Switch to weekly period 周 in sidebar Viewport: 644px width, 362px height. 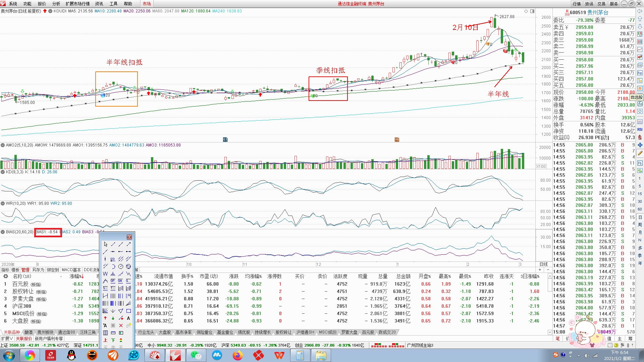(x=640, y=225)
